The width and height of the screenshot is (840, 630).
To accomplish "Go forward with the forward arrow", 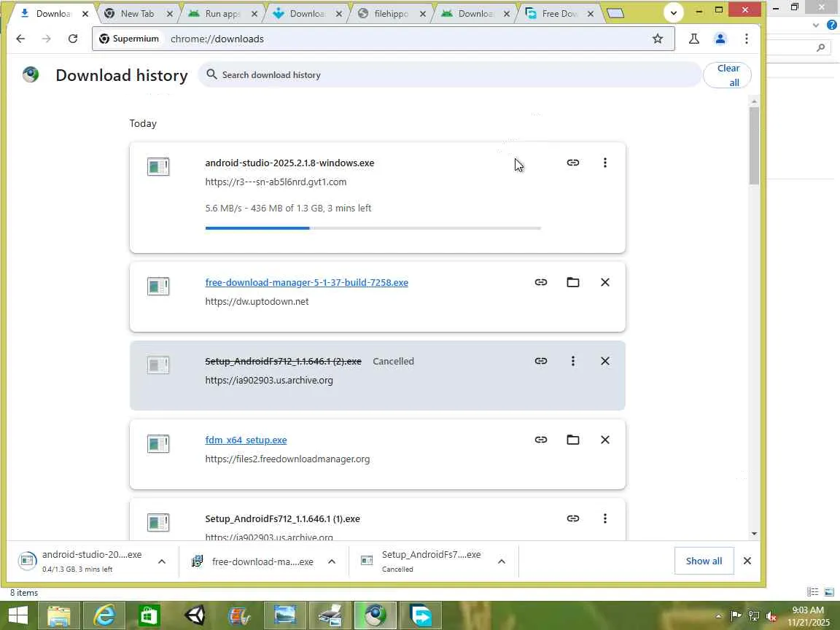I will point(47,39).
